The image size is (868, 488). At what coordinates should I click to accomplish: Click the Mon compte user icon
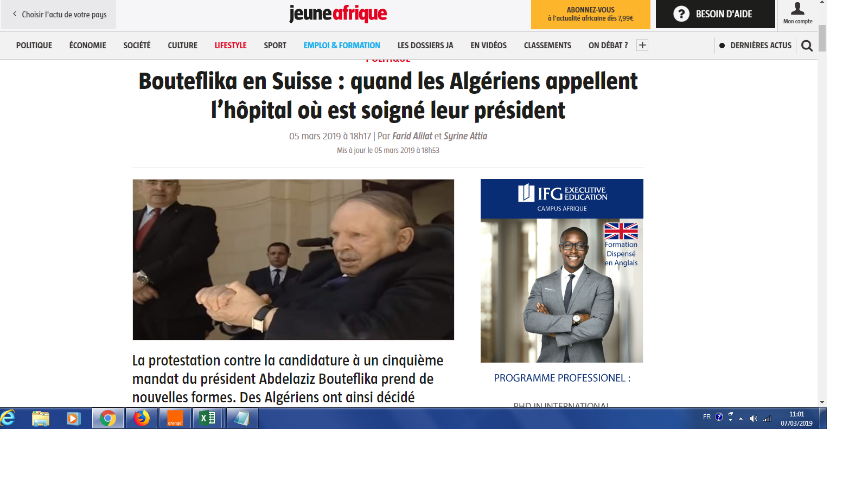point(797,9)
